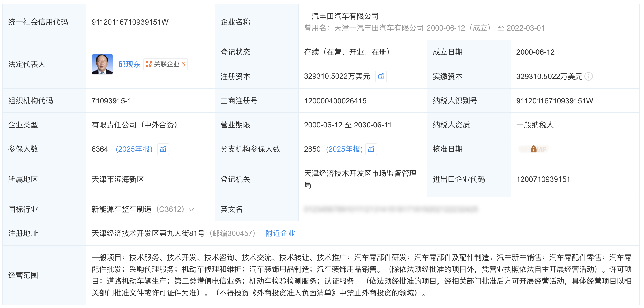This screenshot has height=308, width=644.
Task: Click taxpayer qualification 一般纳税人
Action: pos(535,125)
